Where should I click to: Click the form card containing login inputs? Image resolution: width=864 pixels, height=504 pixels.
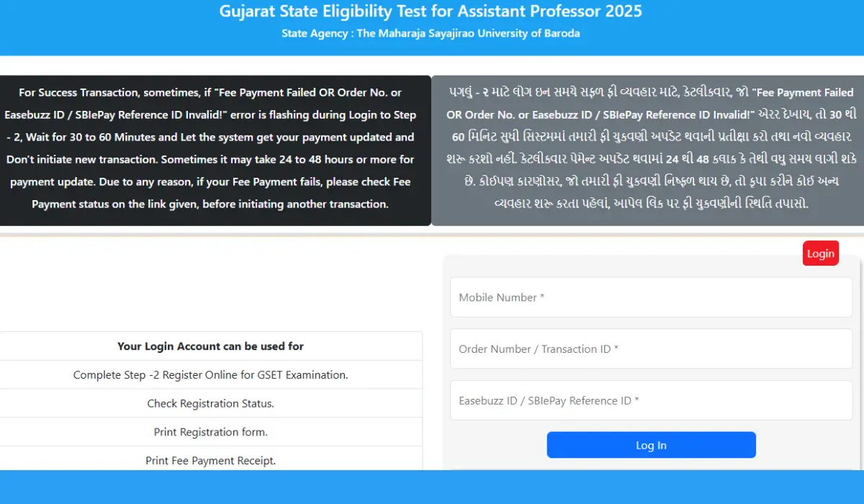[x=650, y=360]
